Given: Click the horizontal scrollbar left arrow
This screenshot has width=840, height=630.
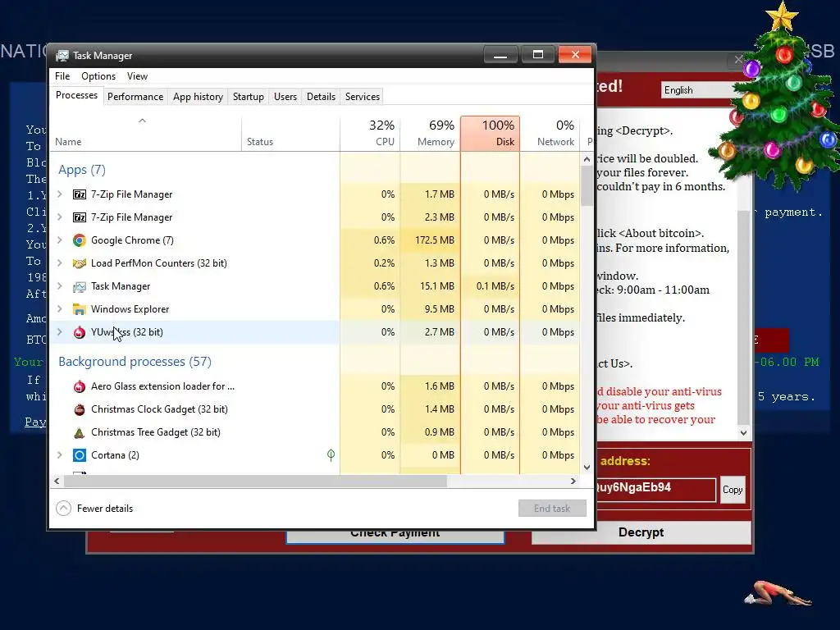Looking at the screenshot, I should pyautogui.click(x=57, y=481).
